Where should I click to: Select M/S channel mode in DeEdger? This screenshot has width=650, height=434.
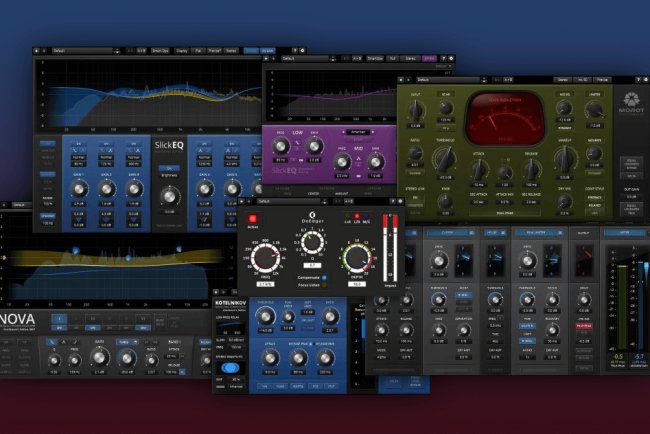tap(366, 216)
